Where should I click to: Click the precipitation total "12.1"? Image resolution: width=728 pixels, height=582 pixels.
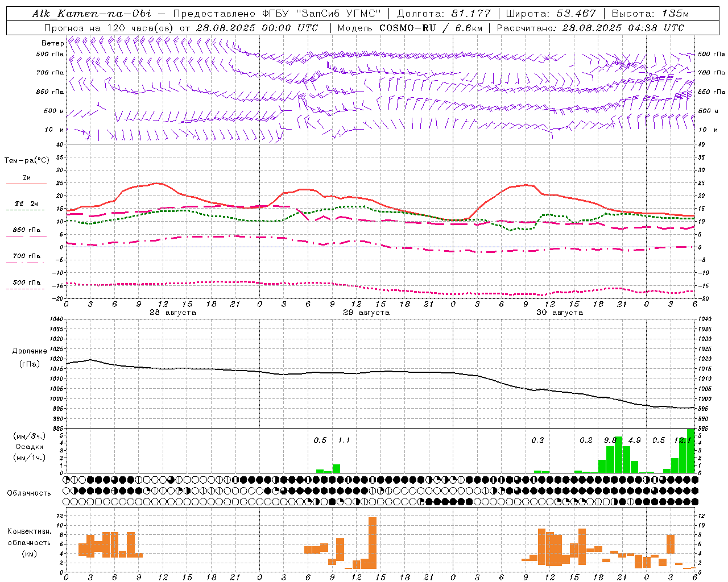pos(682,440)
